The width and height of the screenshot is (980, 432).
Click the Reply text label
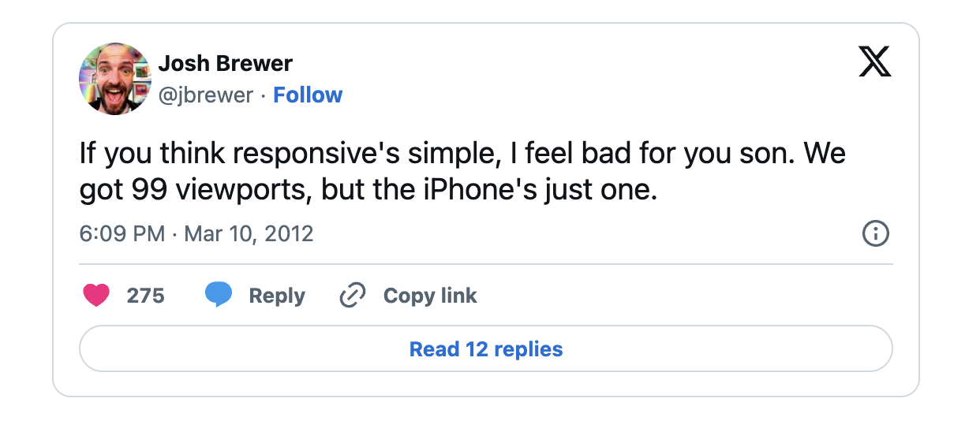coord(277,296)
